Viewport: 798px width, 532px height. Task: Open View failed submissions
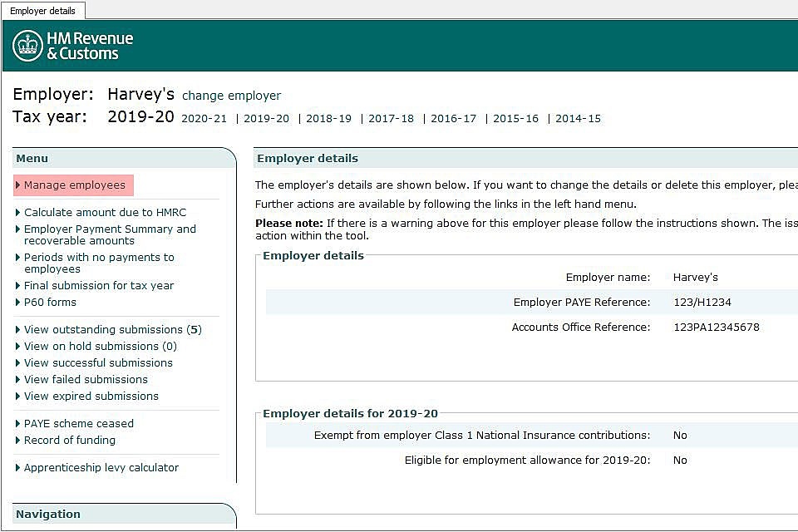pos(86,380)
